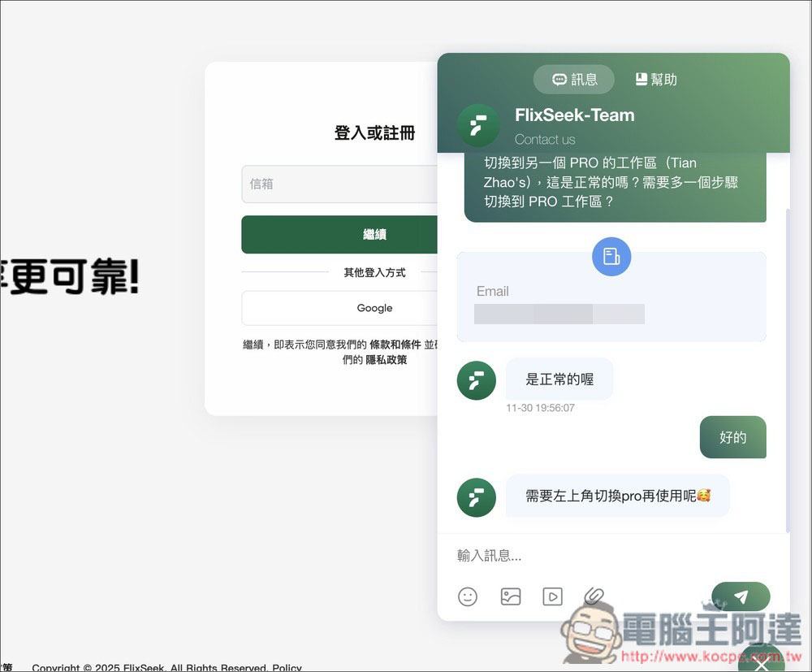
Task: Click the video attachment icon
Action: [x=553, y=596]
